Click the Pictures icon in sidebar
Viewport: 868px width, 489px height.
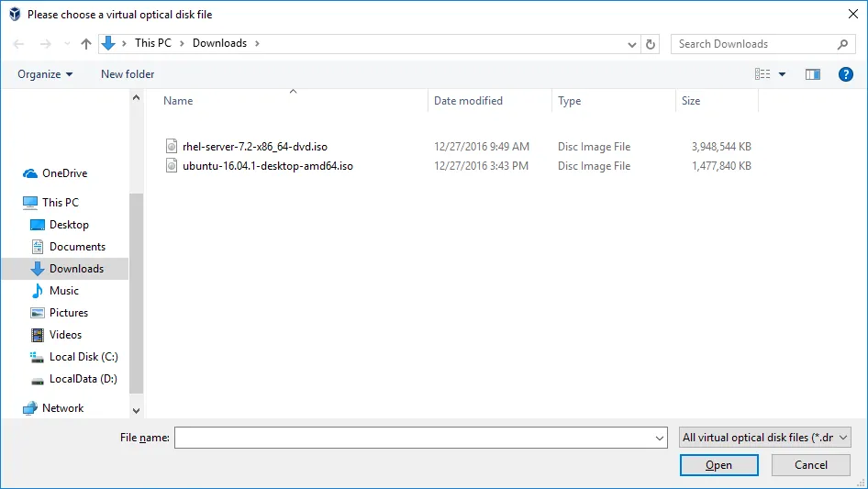[x=38, y=313]
